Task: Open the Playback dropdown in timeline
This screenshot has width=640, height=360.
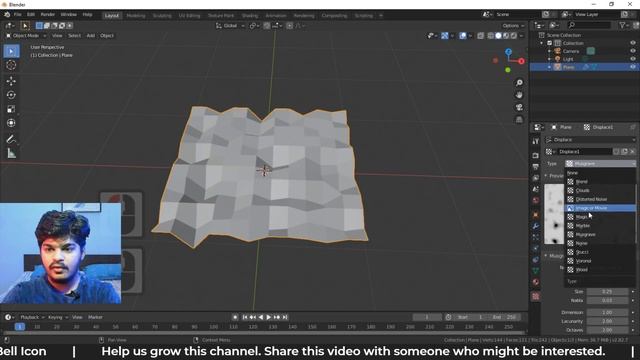Action: tap(31, 317)
